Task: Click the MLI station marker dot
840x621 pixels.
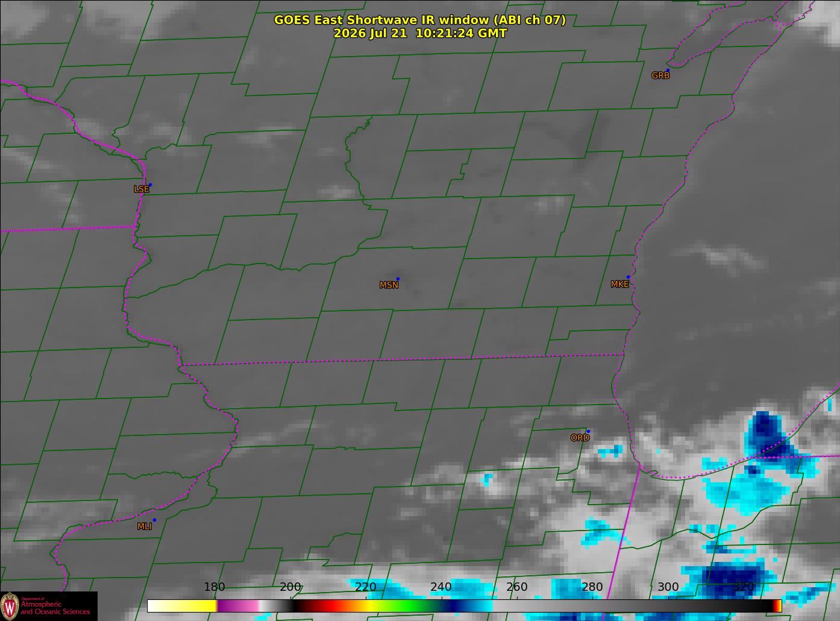Action: coord(154,520)
